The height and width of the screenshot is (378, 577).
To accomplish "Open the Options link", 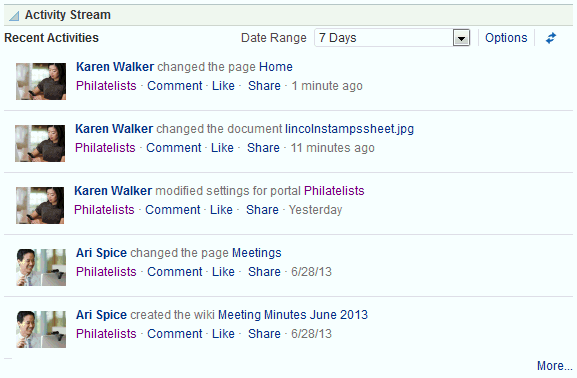I will 506,38.
